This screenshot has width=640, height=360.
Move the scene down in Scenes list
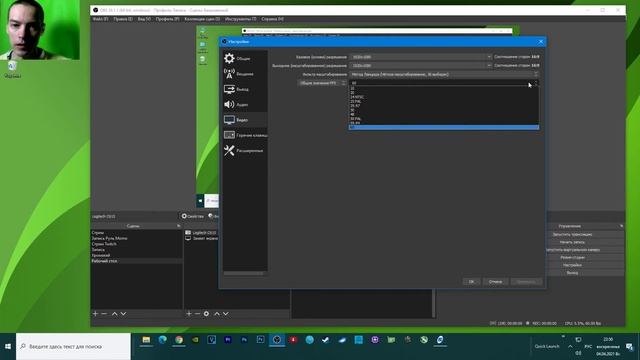pyautogui.click(x=123, y=313)
